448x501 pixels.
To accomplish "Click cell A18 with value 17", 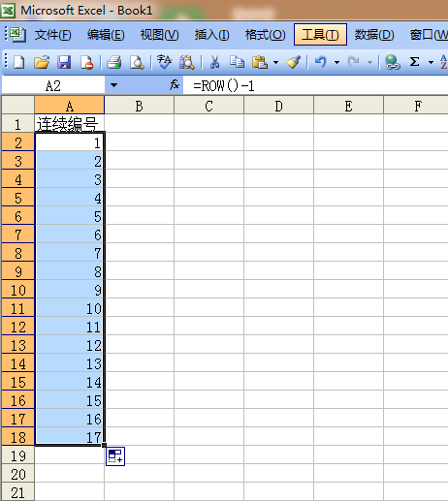I will click(70, 437).
